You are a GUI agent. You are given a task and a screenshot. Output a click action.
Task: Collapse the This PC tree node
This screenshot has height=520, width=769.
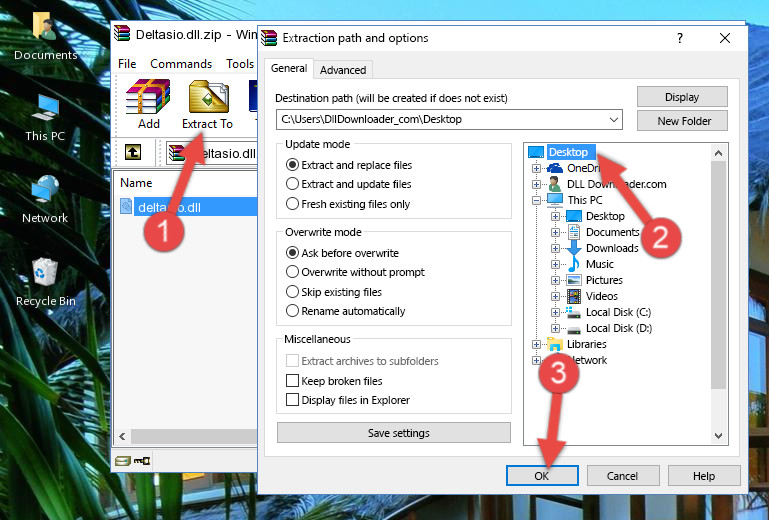[x=536, y=200]
